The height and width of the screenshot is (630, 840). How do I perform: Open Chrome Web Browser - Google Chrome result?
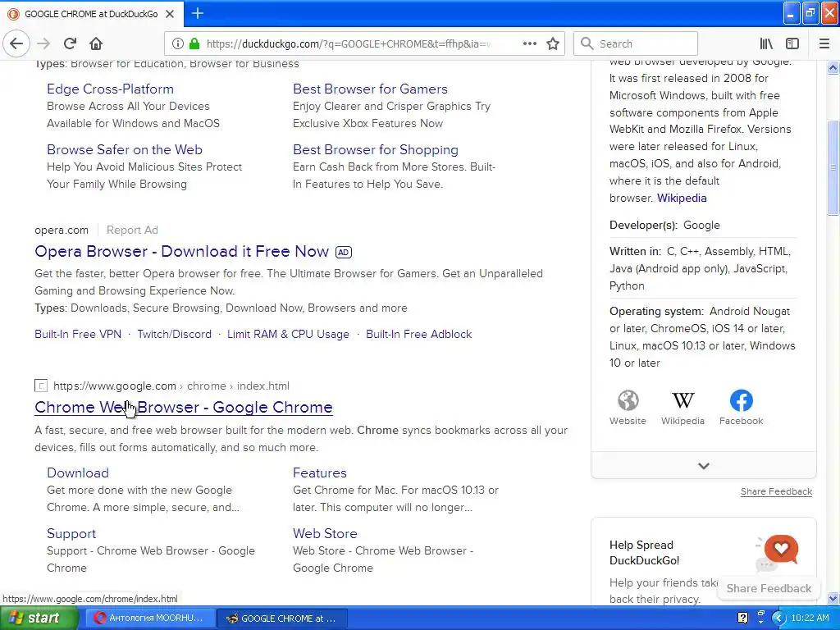(183, 407)
